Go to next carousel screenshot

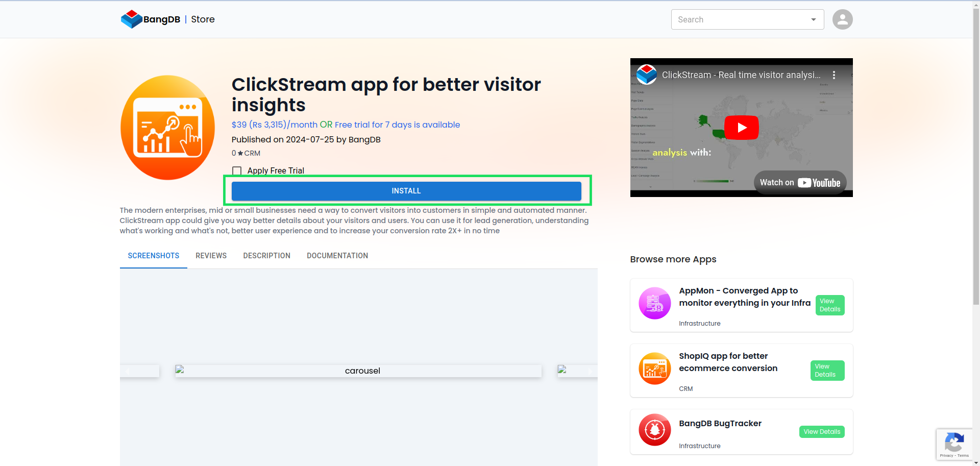[x=590, y=371]
